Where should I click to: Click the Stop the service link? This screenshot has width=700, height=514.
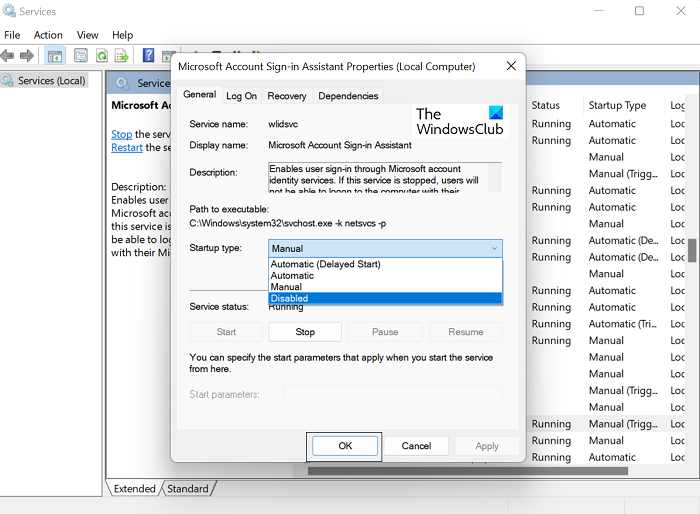pos(121,134)
